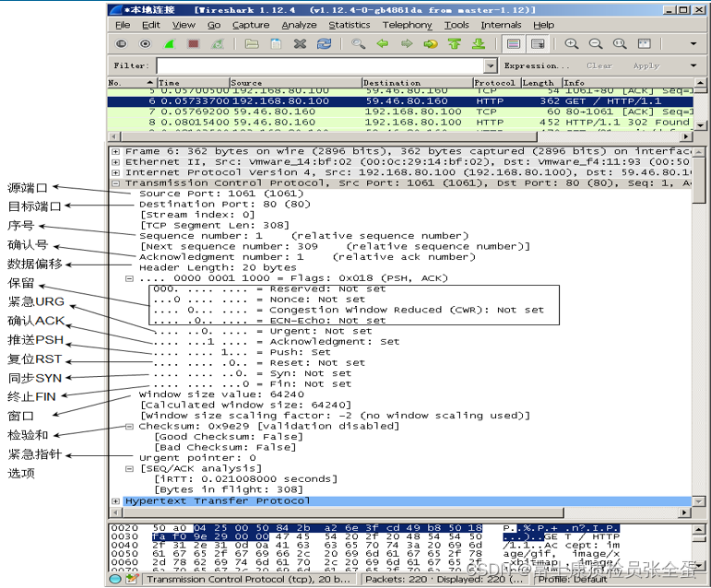Select packet 7 TCP ACK row
711x588 pixels.
click(400, 112)
